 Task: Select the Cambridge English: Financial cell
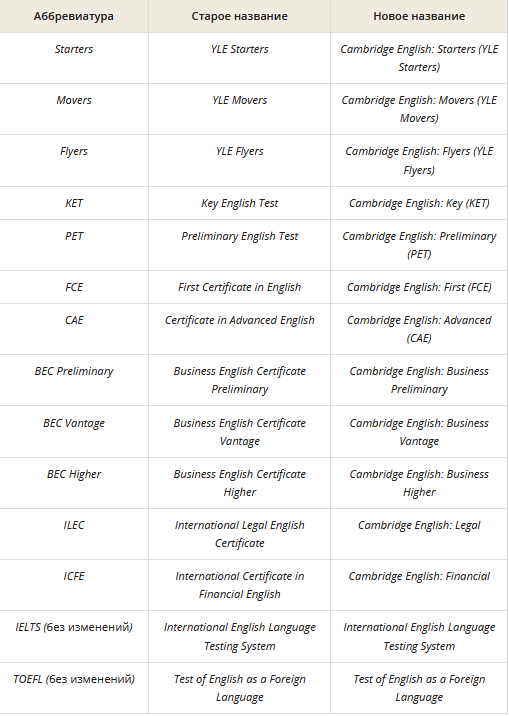coord(419,585)
